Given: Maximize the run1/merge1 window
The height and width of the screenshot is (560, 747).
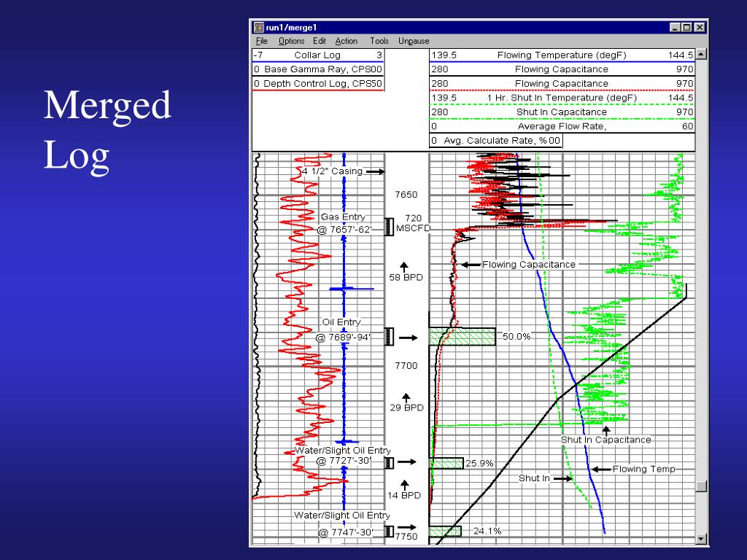Looking at the screenshot, I should pos(686,28).
